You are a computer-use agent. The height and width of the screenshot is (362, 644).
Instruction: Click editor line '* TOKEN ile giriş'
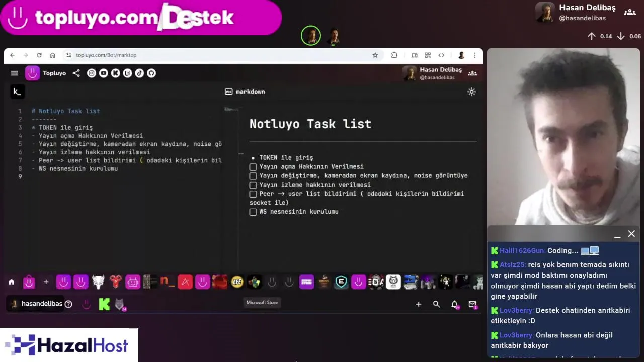[x=62, y=128]
